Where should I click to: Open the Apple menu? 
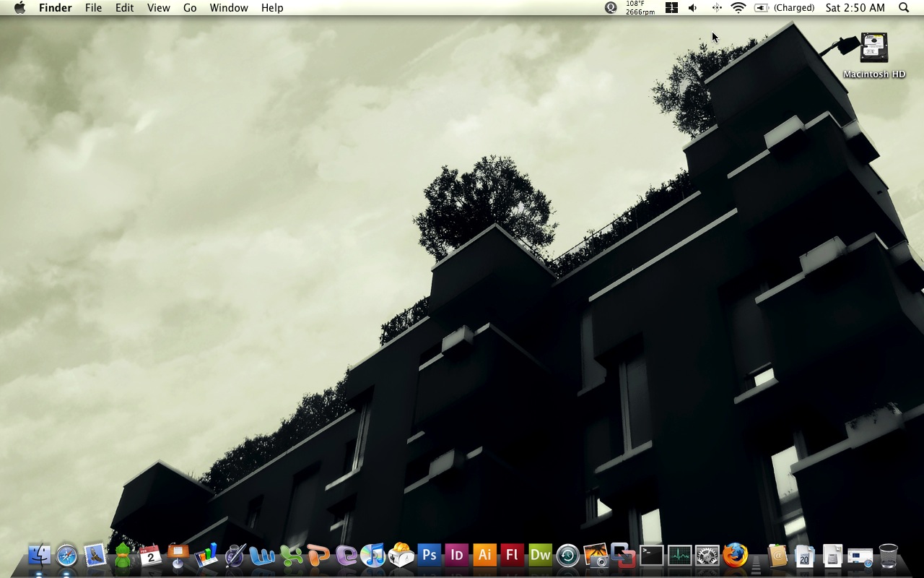point(19,8)
